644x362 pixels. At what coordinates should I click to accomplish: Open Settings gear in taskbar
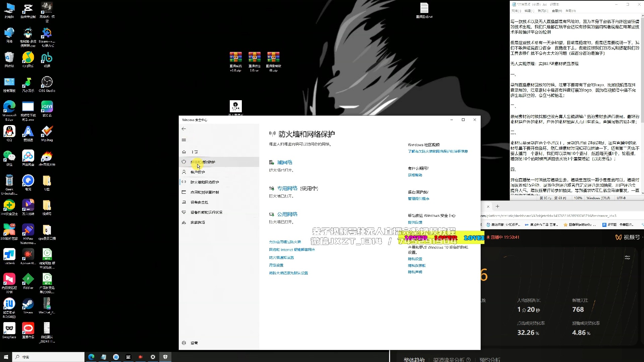point(153,357)
